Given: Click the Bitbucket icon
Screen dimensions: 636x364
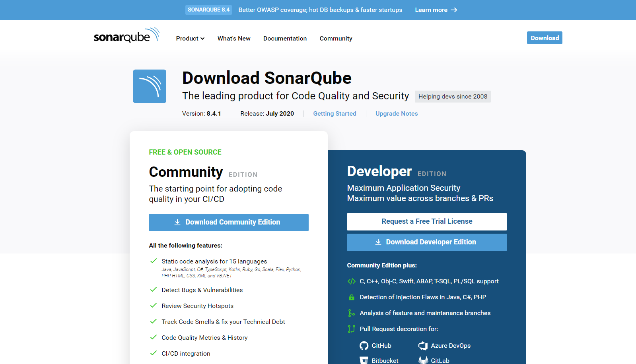Looking at the screenshot, I should [x=364, y=360].
